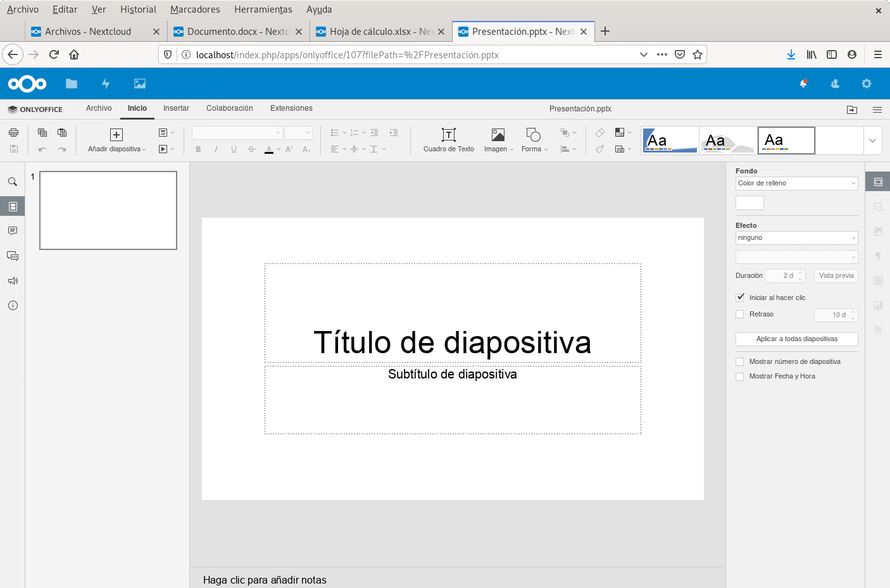
Task: Enable the Retraso checkbox
Action: click(x=740, y=315)
